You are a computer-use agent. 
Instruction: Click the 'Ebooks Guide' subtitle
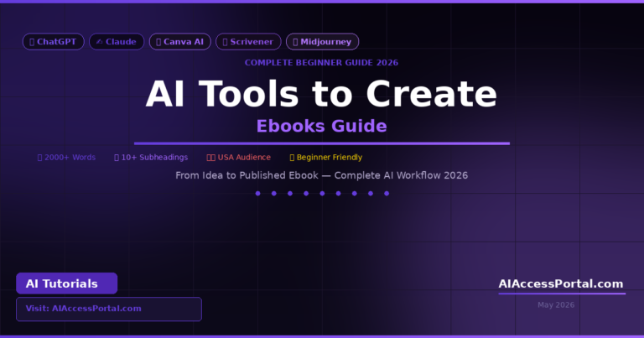[322, 126]
